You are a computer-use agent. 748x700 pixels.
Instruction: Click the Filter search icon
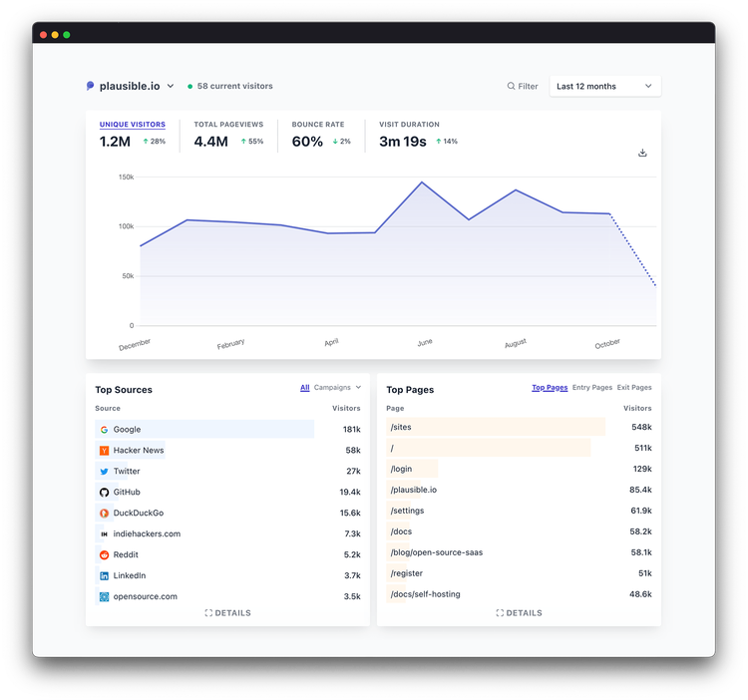pos(511,86)
